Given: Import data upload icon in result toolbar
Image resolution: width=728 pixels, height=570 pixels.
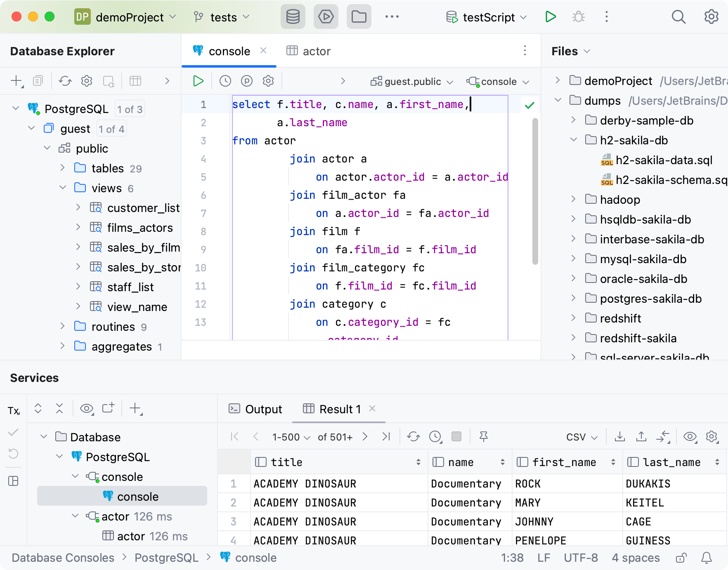Looking at the screenshot, I should pyautogui.click(x=641, y=436).
